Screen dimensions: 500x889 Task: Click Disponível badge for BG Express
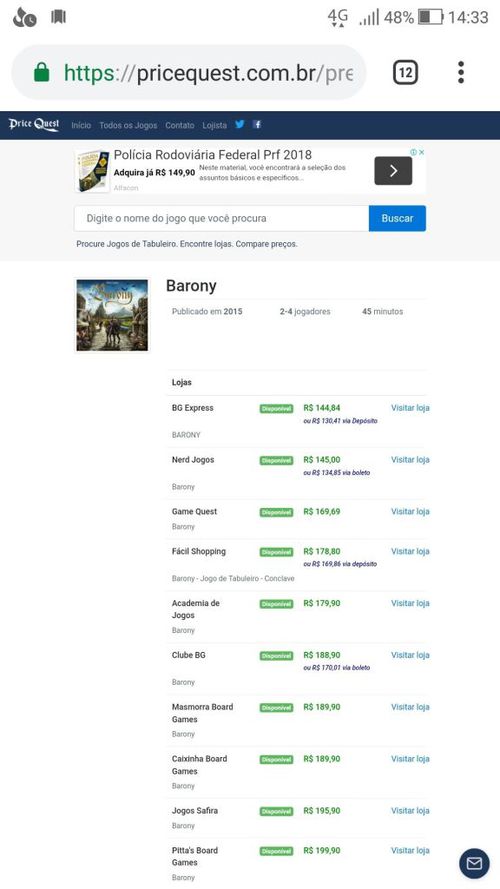coord(277,408)
